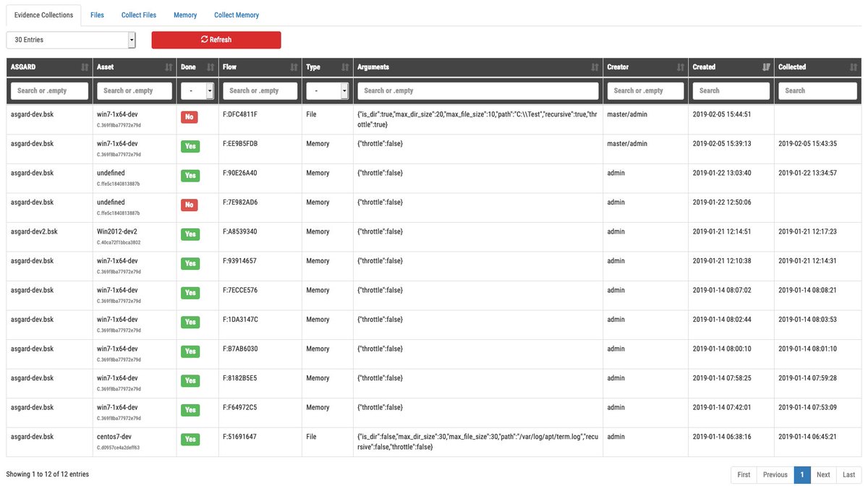This screenshot has height=491, width=868.
Task: Sort the Collected column
Action: tap(852, 67)
